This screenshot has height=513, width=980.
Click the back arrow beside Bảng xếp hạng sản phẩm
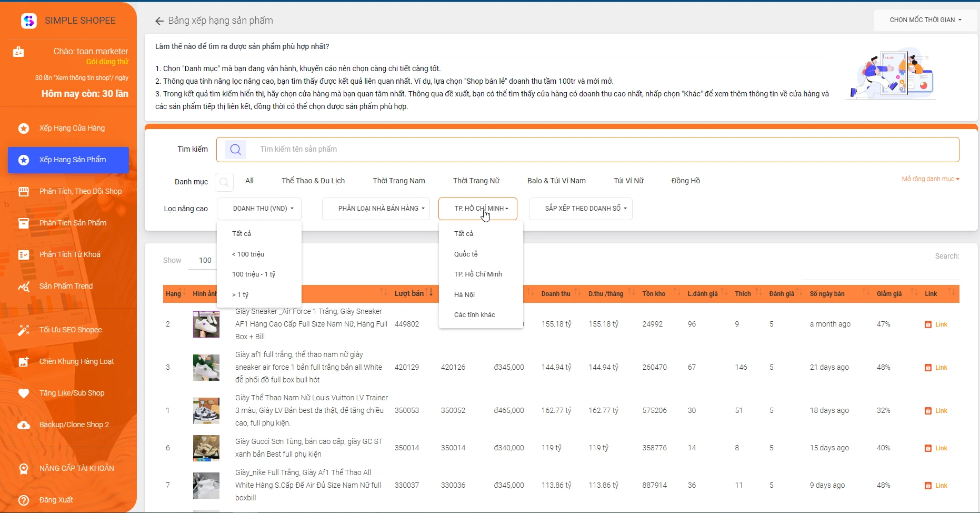[159, 21]
